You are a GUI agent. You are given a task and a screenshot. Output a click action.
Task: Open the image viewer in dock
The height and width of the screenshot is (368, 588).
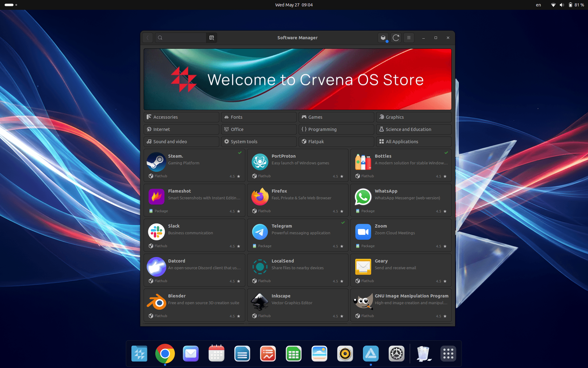click(x=319, y=354)
